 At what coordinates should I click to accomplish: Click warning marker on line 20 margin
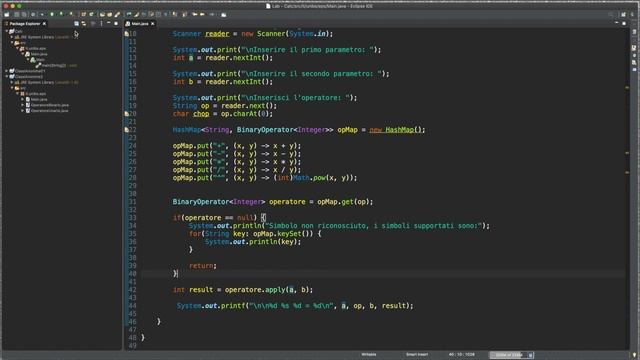coord(127,114)
